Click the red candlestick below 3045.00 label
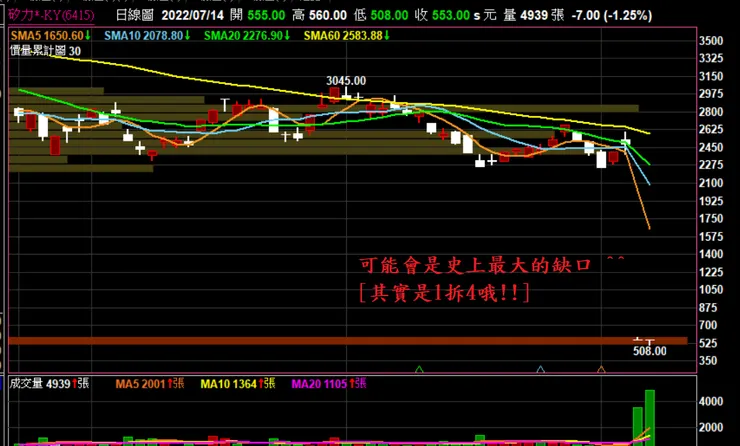This screenshot has height=446, width=740. point(335,95)
